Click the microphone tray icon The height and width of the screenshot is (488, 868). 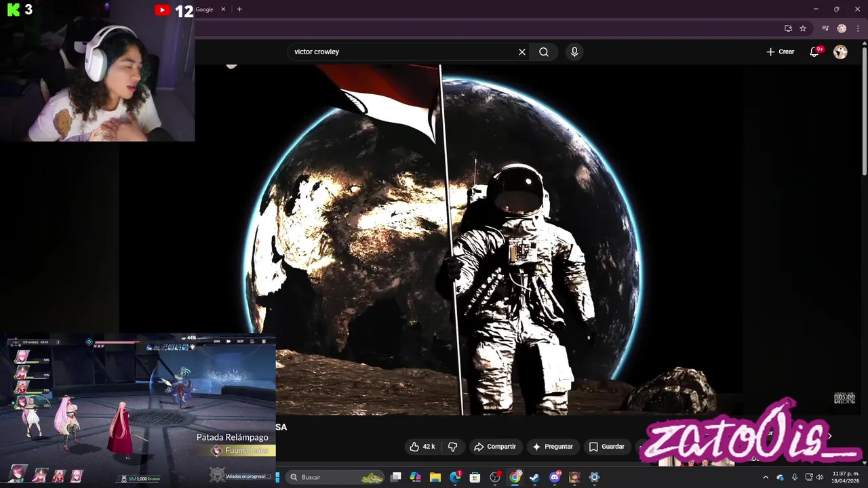coord(794,477)
